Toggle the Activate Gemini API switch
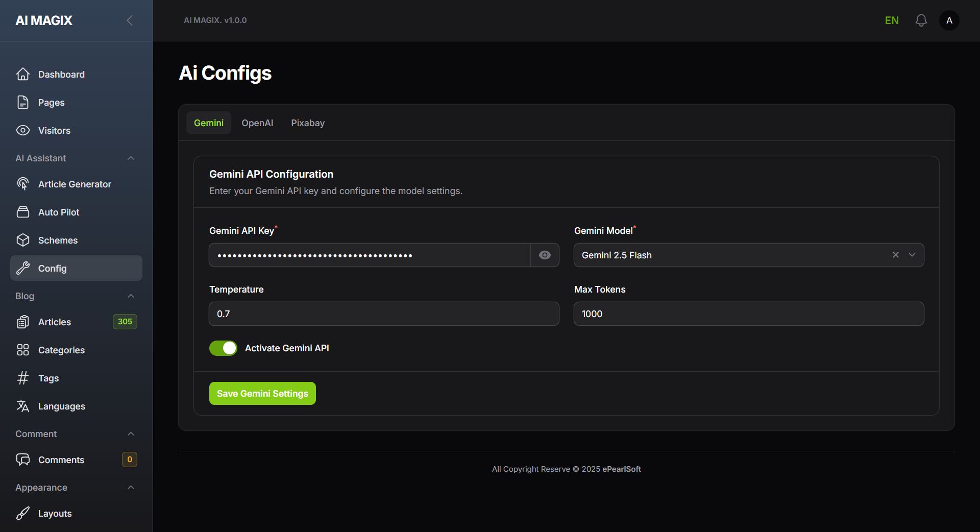The width and height of the screenshot is (980, 532). click(x=223, y=348)
